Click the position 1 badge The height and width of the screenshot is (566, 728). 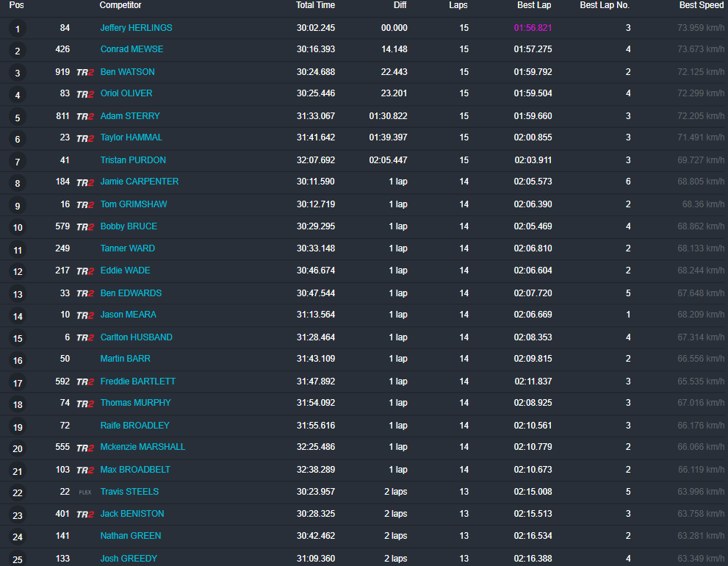point(17,27)
